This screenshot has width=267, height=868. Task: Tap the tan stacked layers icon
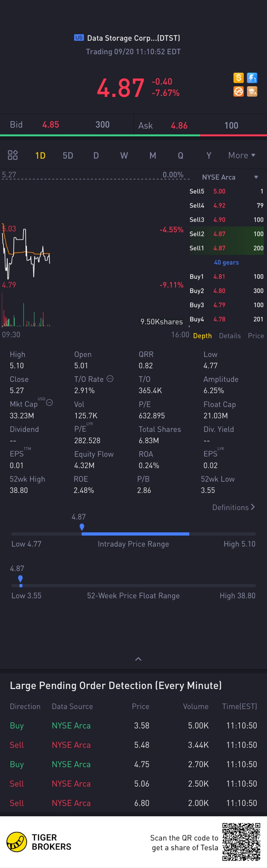tap(252, 92)
